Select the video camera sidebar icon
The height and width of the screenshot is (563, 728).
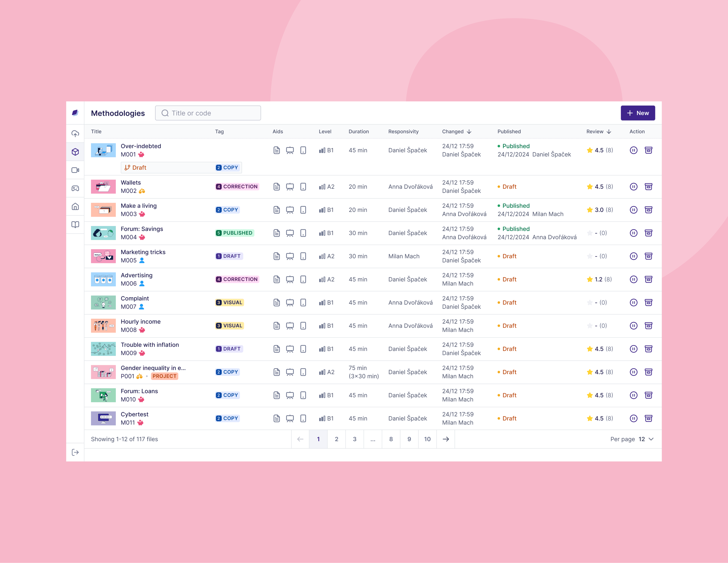(75, 170)
